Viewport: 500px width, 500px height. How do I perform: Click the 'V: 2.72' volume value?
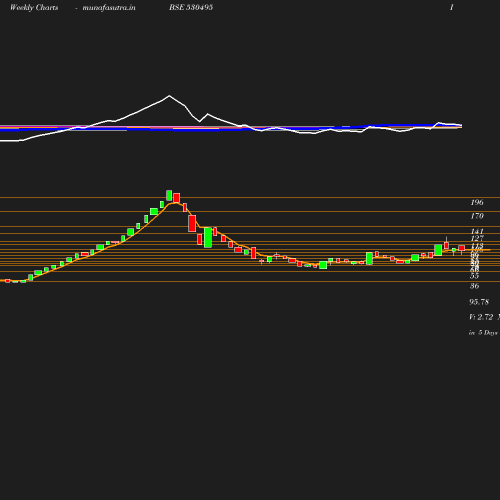[481, 317]
